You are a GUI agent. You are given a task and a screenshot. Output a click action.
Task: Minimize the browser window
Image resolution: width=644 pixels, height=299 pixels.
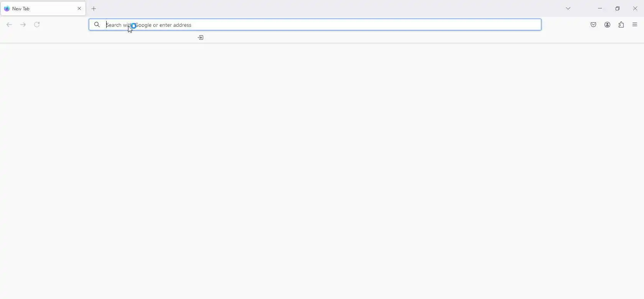coord(600,8)
